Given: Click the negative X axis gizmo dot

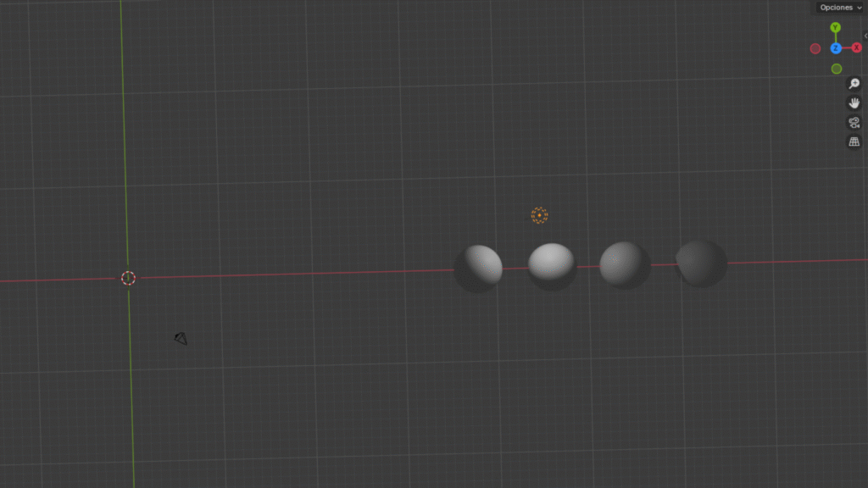Looking at the screenshot, I should (x=815, y=48).
